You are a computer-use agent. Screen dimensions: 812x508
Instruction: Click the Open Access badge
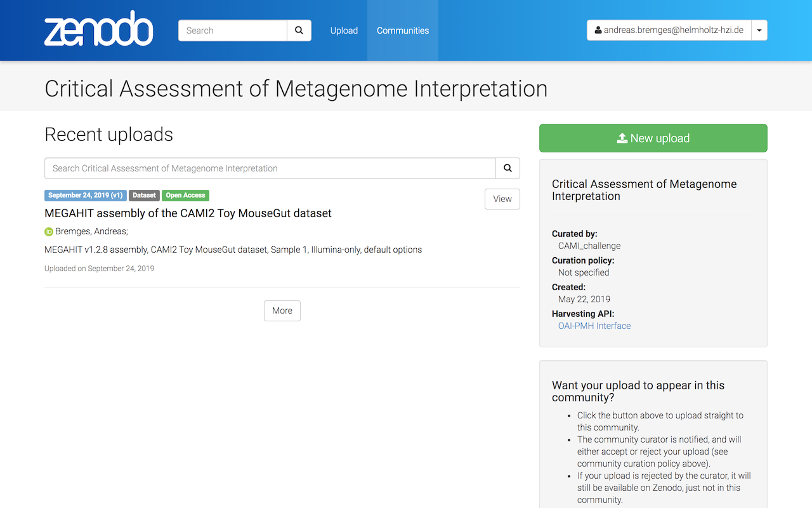click(x=185, y=196)
